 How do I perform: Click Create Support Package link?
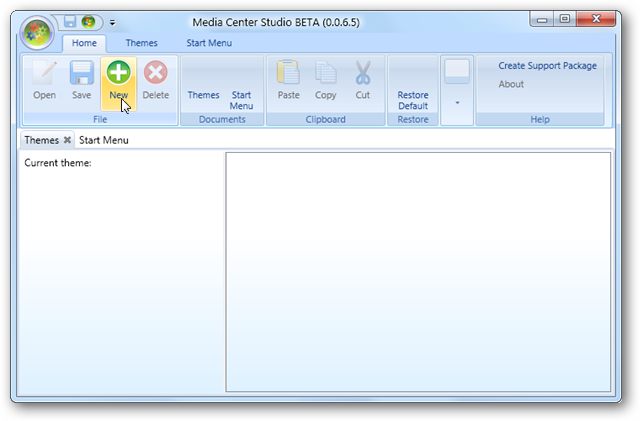click(547, 66)
